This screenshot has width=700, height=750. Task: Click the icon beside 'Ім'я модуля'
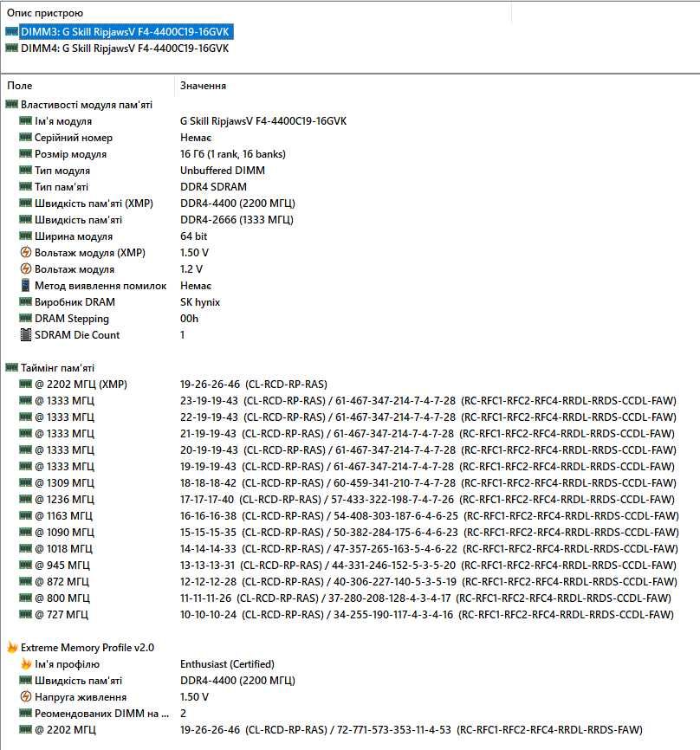pos(25,120)
